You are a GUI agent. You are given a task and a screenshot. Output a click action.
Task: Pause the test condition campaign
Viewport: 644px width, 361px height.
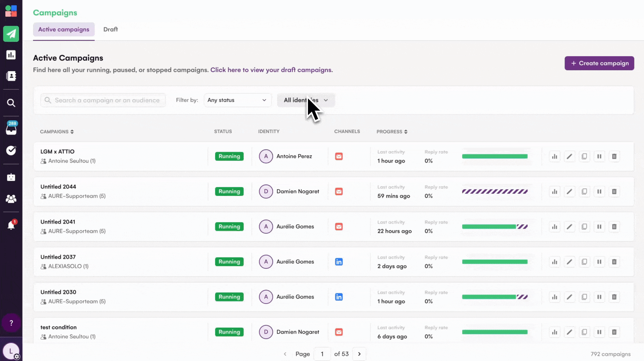click(599, 332)
